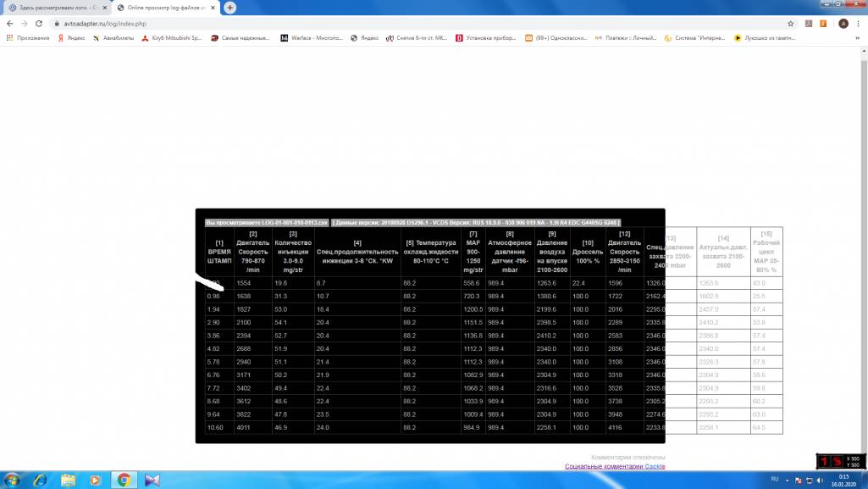Open a new browser tab
The height and width of the screenshot is (489, 868).
(x=229, y=8)
